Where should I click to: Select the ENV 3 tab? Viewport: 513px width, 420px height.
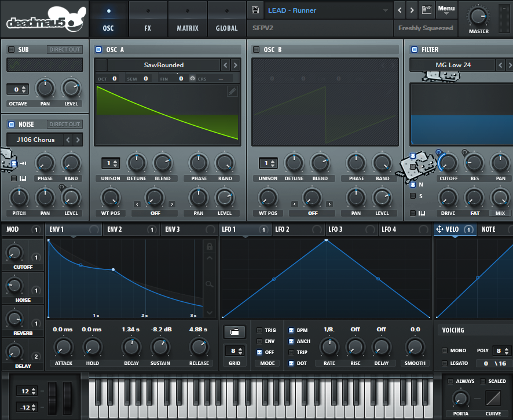click(189, 229)
